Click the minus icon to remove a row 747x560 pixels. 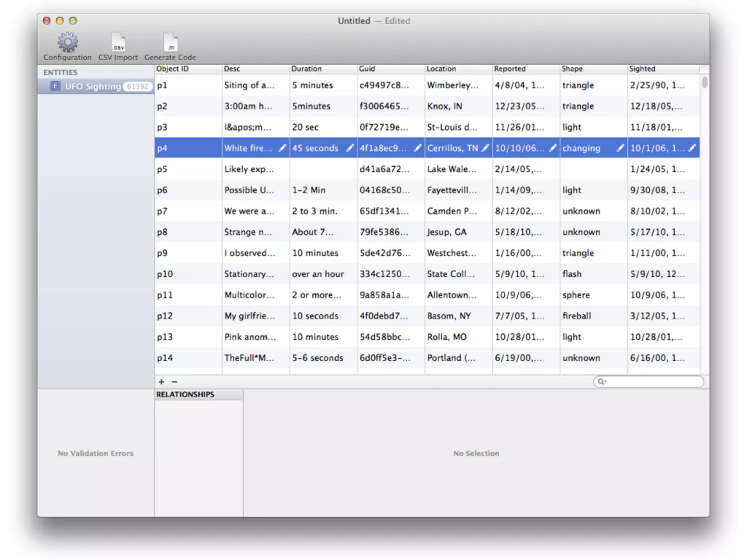174,382
